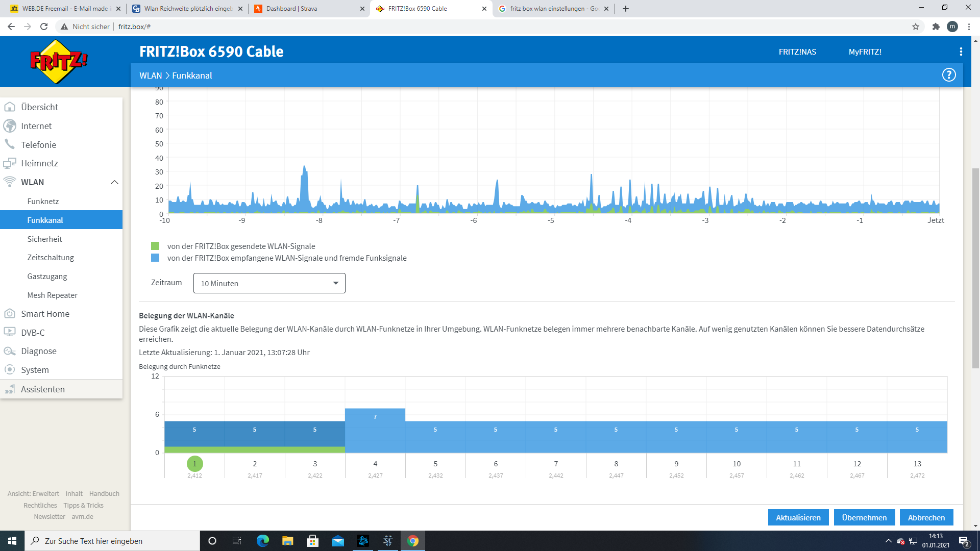Image resolution: width=980 pixels, height=551 pixels.
Task: Open the Zeitraum 10 Minuten dropdown
Action: pos(269,283)
